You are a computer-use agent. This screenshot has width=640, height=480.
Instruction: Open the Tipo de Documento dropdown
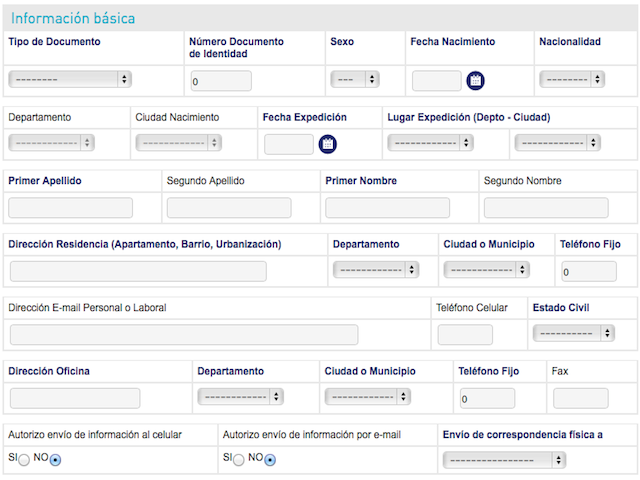point(70,79)
